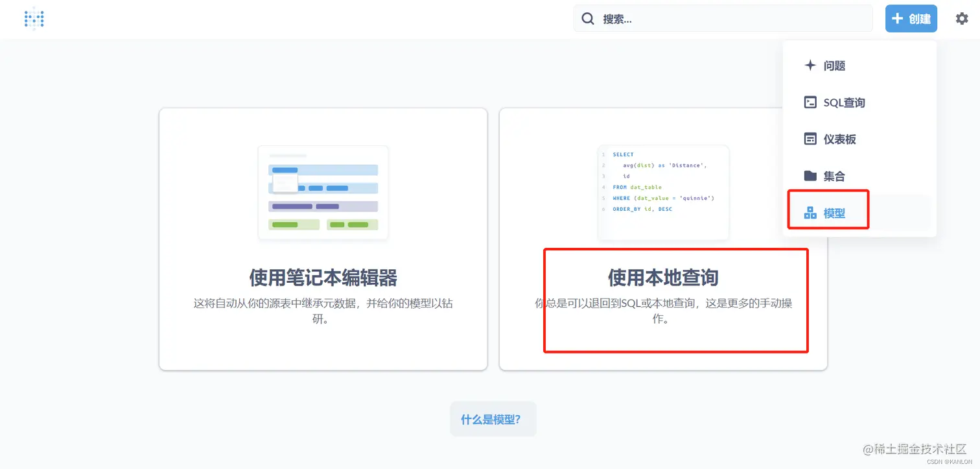Select the star icon beside 问题
Image resolution: width=980 pixels, height=469 pixels.
pos(810,65)
